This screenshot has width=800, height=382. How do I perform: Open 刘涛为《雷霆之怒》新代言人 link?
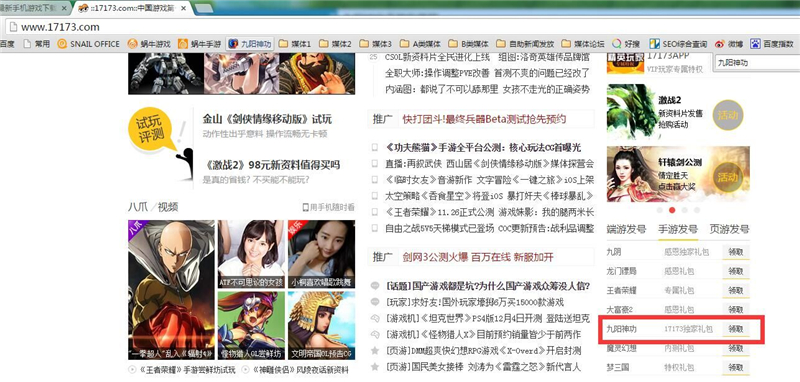pos(483,367)
